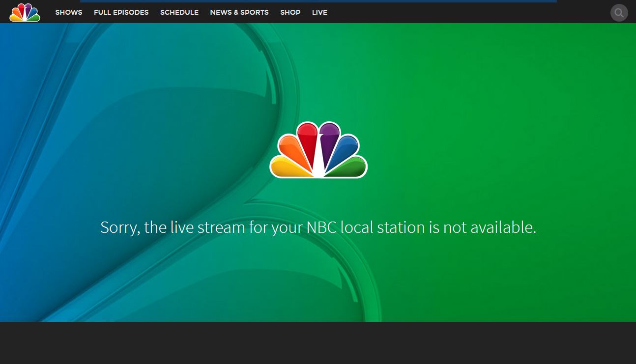Viewport: 636px width, 364px height.
Task: Select News & Sports menu item
Action: (239, 12)
